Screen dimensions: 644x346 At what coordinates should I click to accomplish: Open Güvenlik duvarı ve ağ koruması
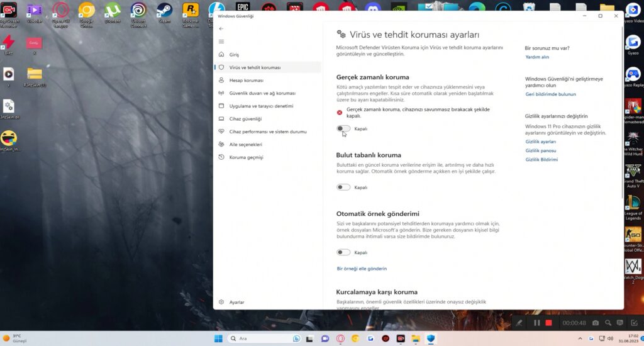[x=267, y=93]
